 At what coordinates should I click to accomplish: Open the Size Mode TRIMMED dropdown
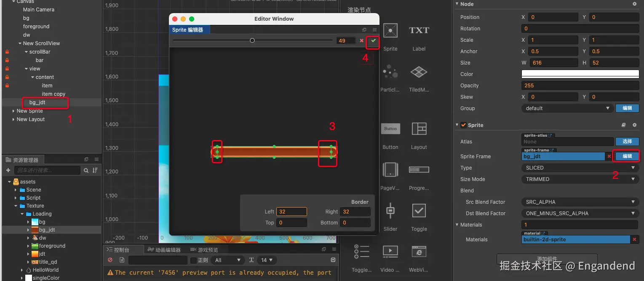click(x=580, y=179)
